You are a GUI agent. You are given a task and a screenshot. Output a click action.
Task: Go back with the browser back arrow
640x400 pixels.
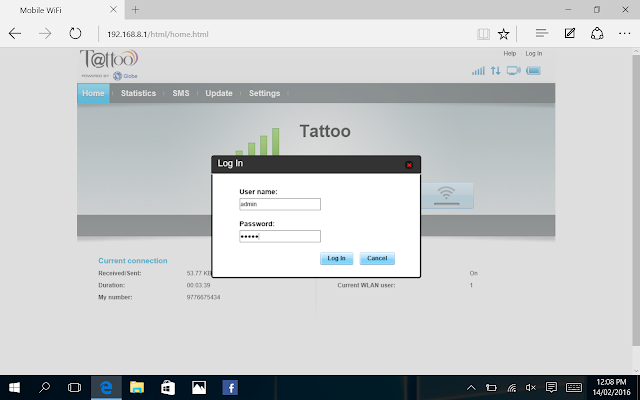tap(15, 33)
